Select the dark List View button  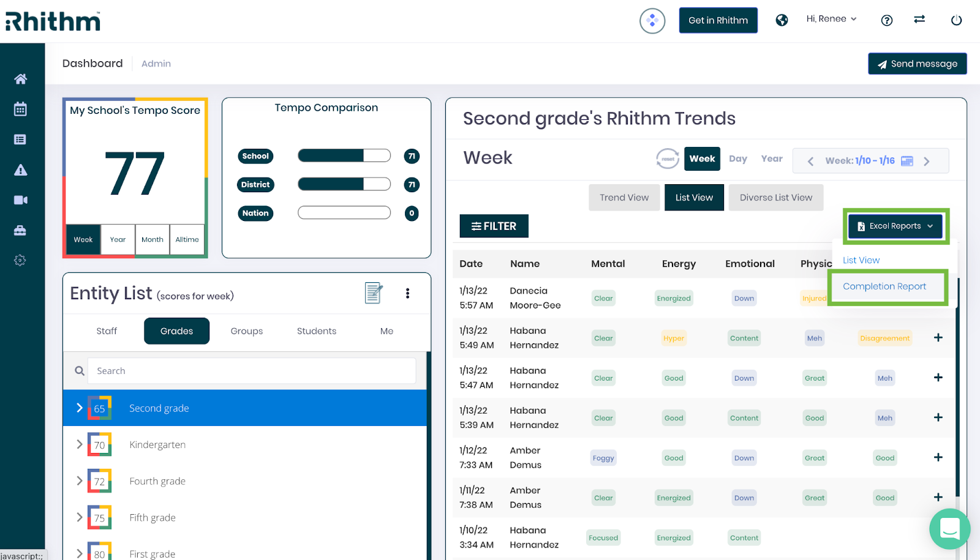pyautogui.click(x=694, y=198)
